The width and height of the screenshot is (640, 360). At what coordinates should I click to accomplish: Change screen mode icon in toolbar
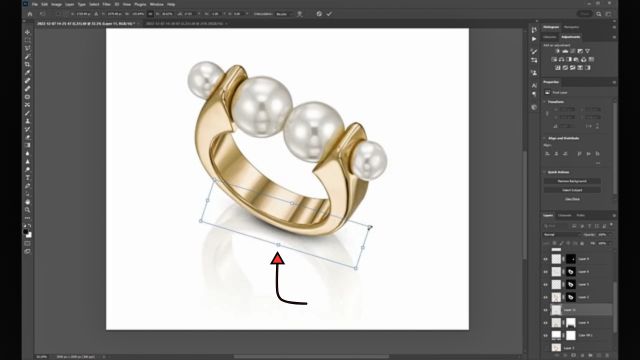pyautogui.click(x=27, y=251)
